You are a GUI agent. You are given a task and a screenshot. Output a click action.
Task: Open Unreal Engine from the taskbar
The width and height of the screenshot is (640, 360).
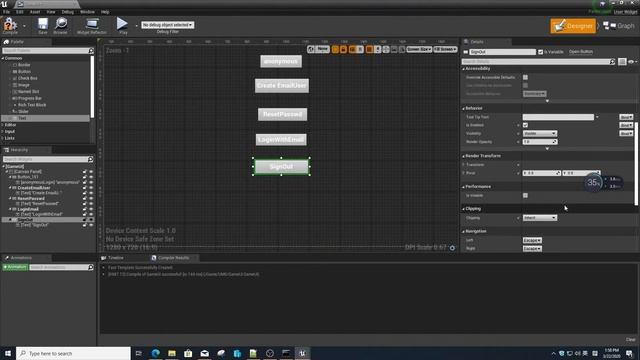click(x=302, y=353)
